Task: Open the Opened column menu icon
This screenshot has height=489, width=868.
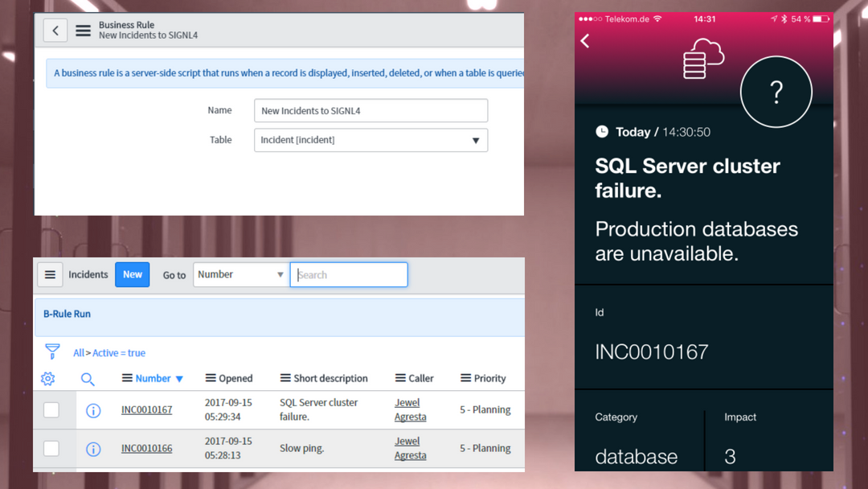Action: pos(211,378)
